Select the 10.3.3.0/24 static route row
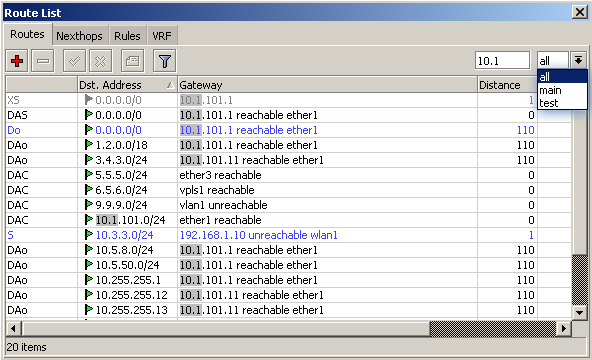The width and height of the screenshot is (592, 360). [289, 235]
